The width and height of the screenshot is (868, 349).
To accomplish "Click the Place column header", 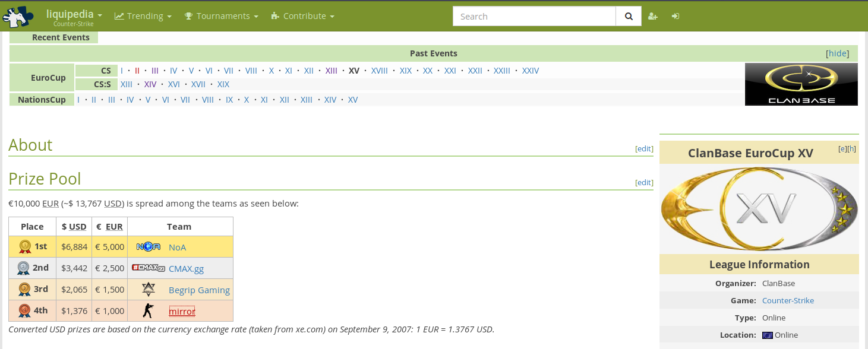I will pos(32,227).
